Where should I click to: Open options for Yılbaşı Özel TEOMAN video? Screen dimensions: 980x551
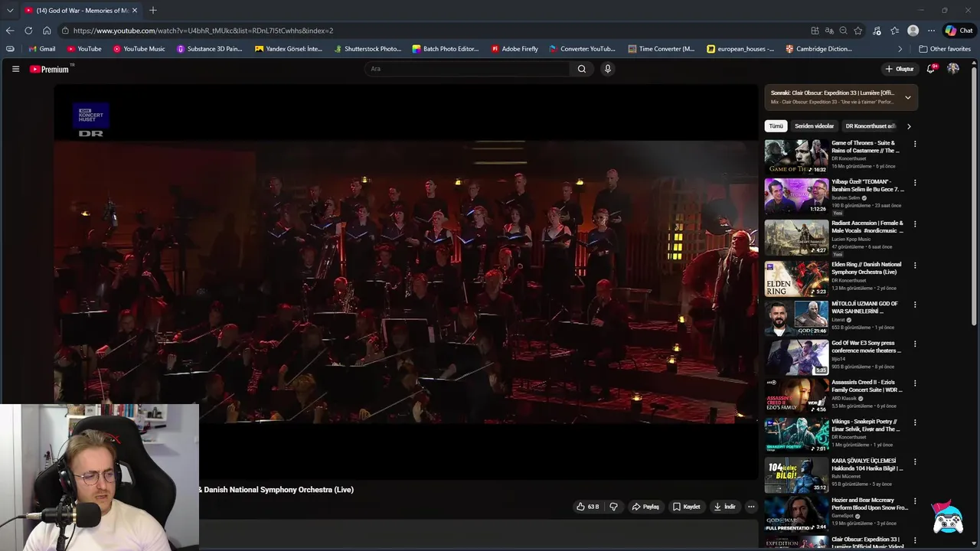point(914,183)
